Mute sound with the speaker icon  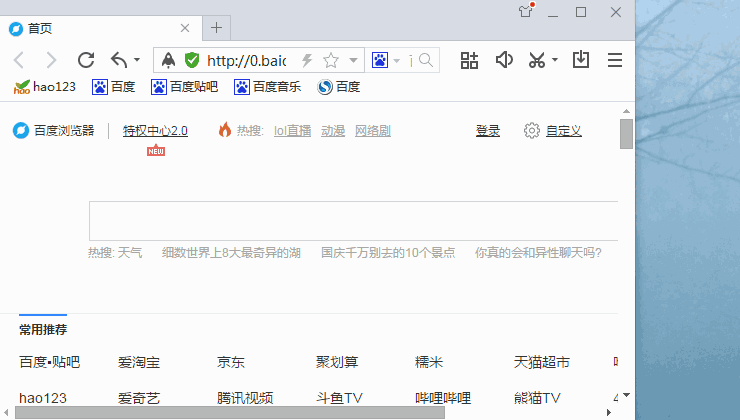coord(504,61)
